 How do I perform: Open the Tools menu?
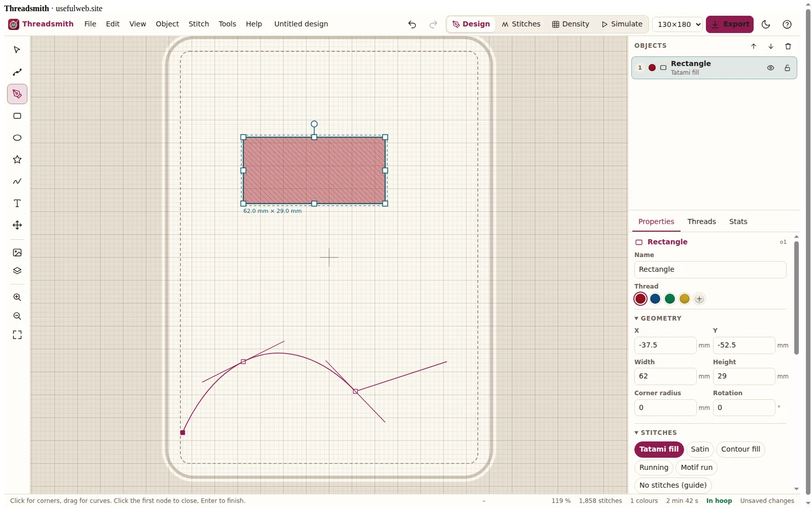tap(227, 24)
